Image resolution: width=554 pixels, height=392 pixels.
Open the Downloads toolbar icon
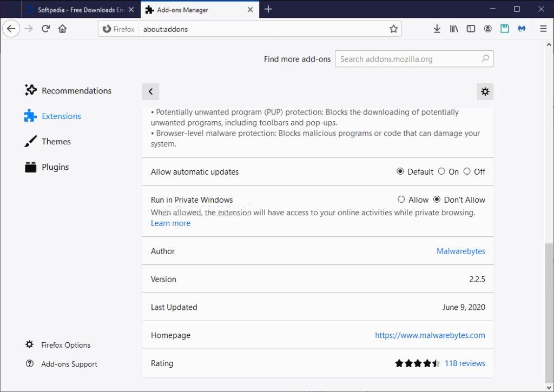point(437,29)
